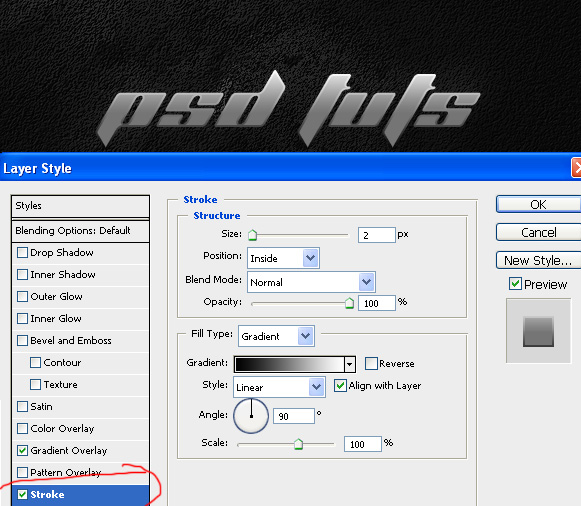Viewport: 581px width, 506px height.
Task: Disable the Preview checkbox
Action: click(515, 284)
